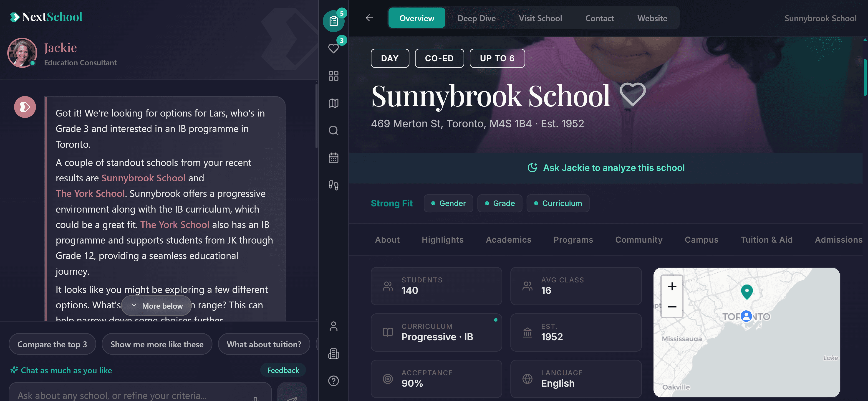Click the chat bot avatar icon

point(25,107)
